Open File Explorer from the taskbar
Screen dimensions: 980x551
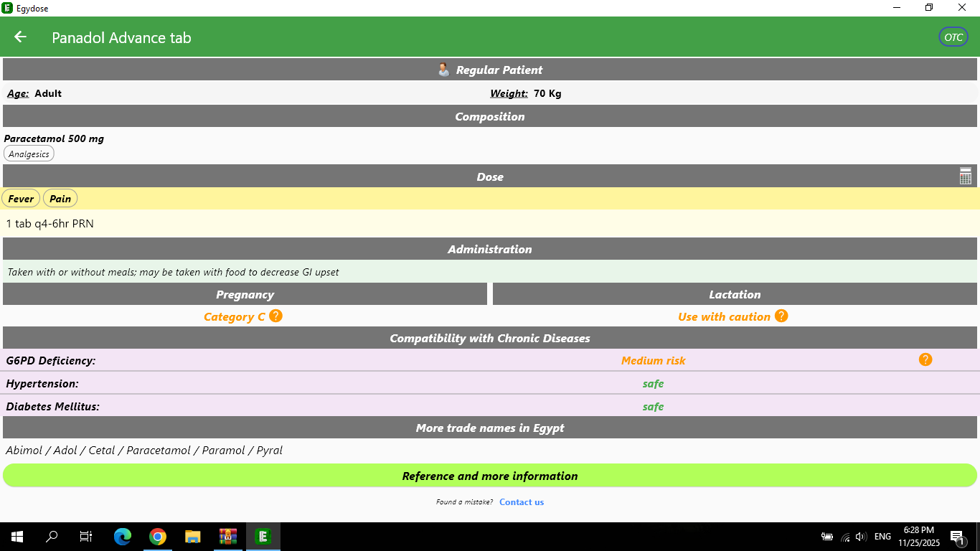pos(192,537)
